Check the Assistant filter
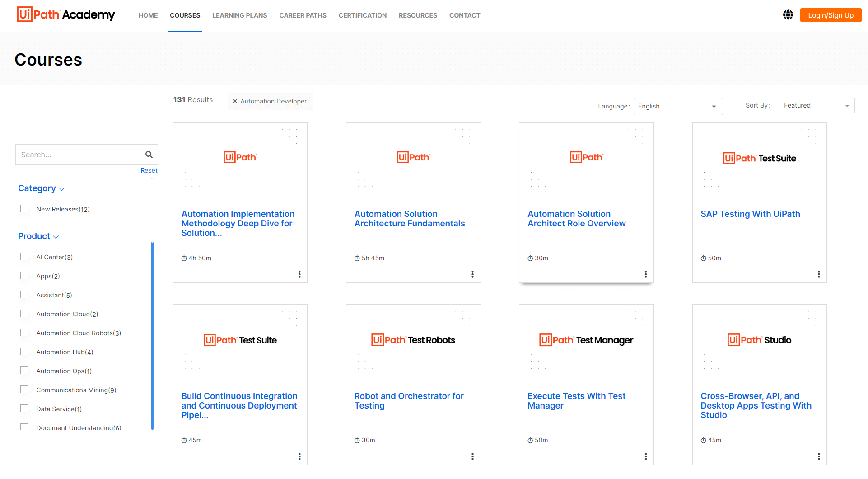 click(24, 295)
